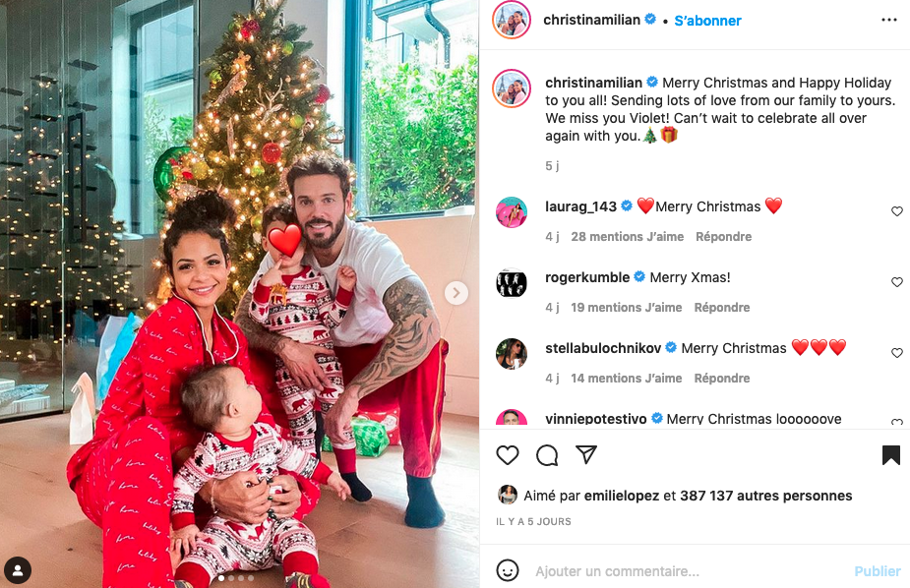Open emilielopez profile from likes line
Viewport: 910px width, 588px height.
pyautogui.click(x=621, y=496)
